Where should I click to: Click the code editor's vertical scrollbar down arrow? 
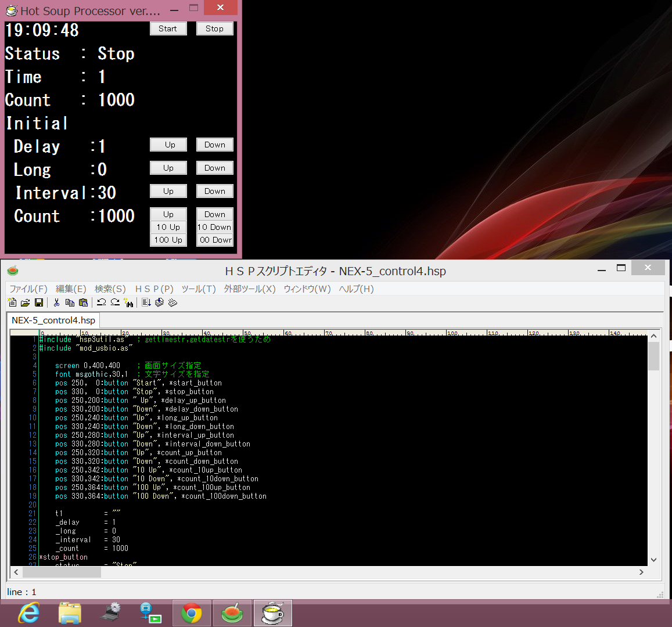[653, 560]
